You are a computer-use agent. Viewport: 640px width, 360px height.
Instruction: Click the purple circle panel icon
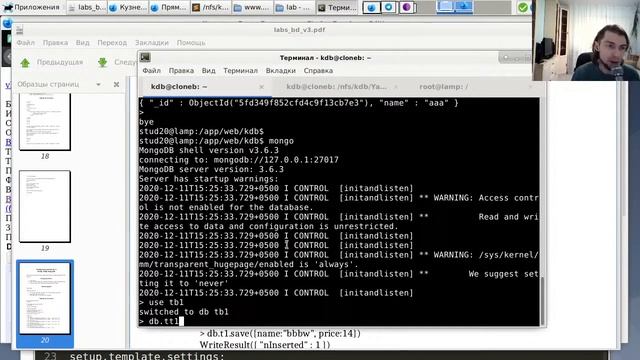click(x=407, y=7)
